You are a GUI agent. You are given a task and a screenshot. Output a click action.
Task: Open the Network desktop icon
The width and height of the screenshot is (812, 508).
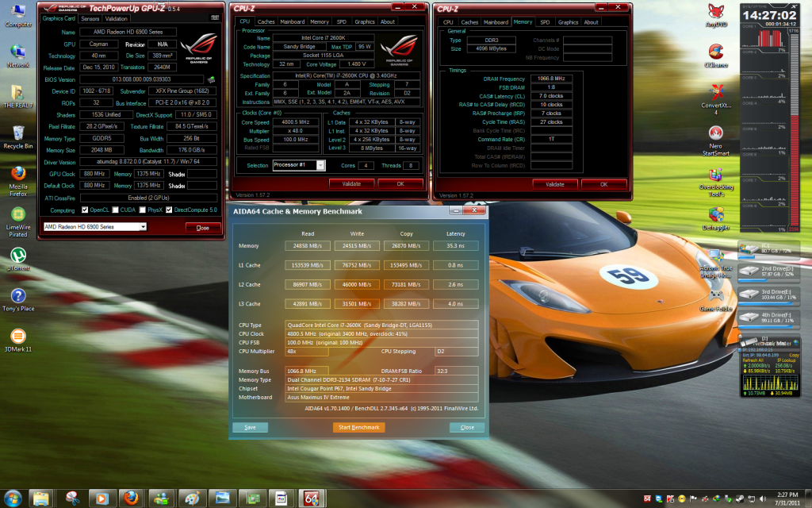tap(18, 56)
